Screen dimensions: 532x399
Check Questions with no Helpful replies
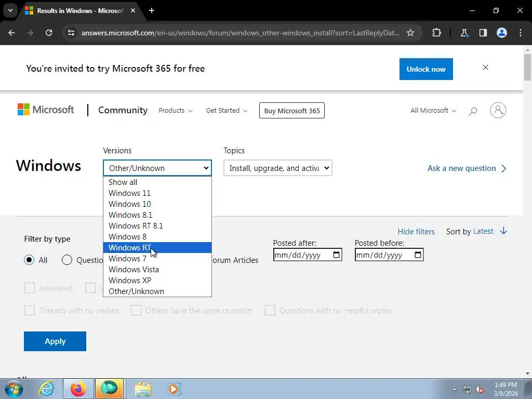(x=270, y=311)
